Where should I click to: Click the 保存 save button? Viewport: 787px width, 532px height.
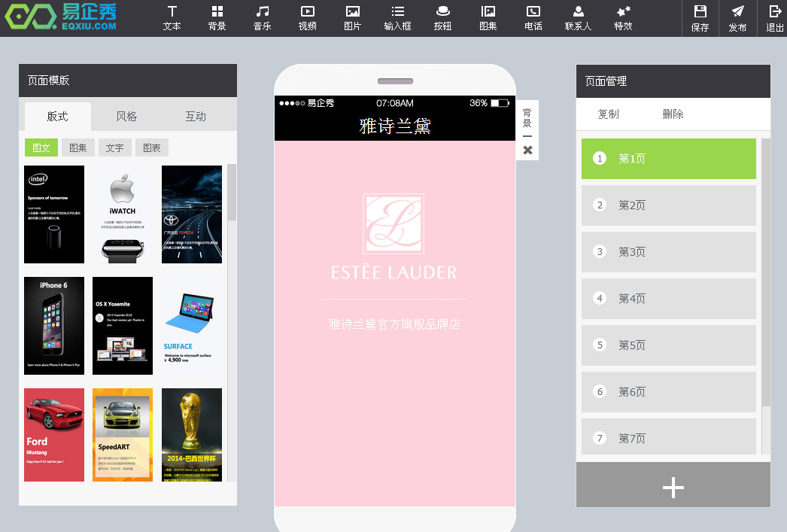(700, 18)
